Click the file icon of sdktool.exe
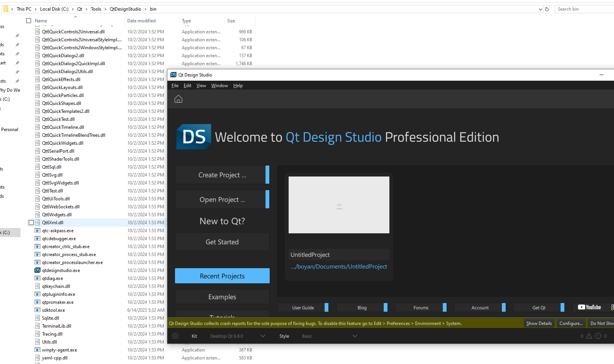The width and height of the screenshot is (614, 364). click(37, 310)
